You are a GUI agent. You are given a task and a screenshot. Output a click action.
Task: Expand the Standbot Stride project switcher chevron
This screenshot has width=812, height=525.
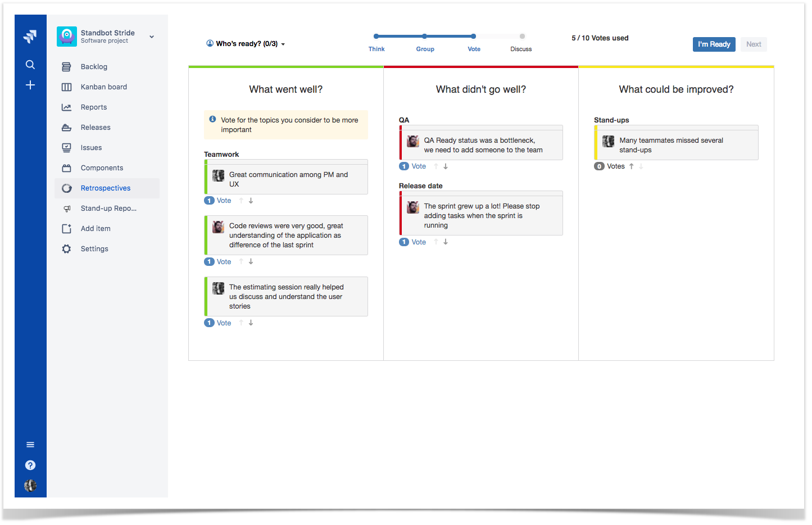(152, 37)
